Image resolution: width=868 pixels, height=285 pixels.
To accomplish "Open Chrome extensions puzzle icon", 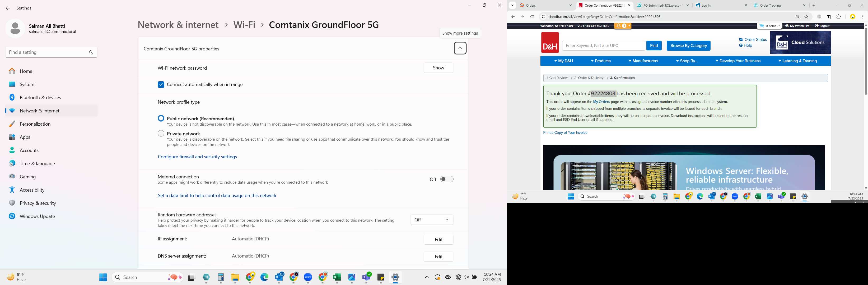I will [x=839, y=16].
